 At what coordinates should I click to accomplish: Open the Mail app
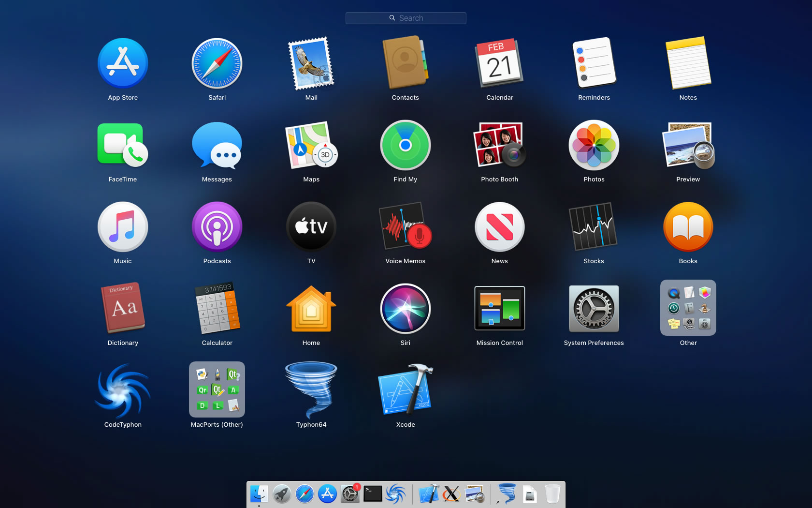coord(311,63)
